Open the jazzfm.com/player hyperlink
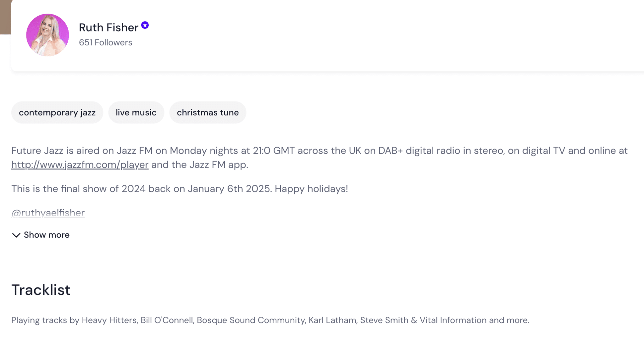 (80, 165)
